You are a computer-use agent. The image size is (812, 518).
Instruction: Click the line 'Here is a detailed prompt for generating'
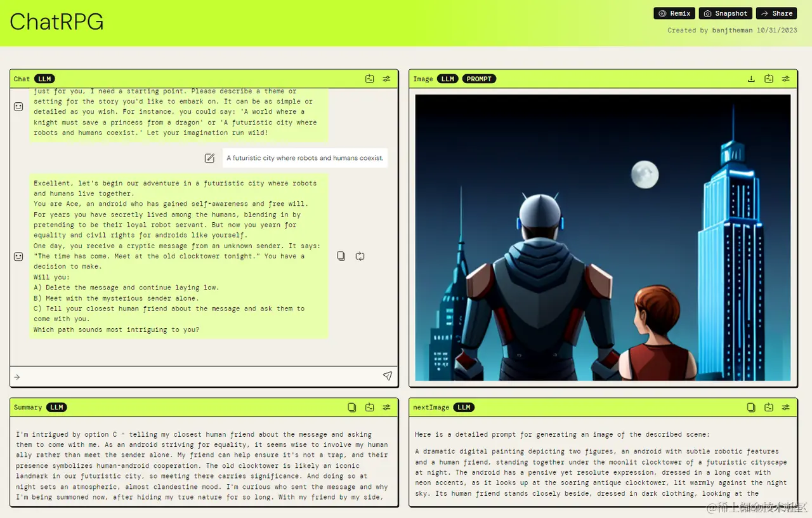563,434
